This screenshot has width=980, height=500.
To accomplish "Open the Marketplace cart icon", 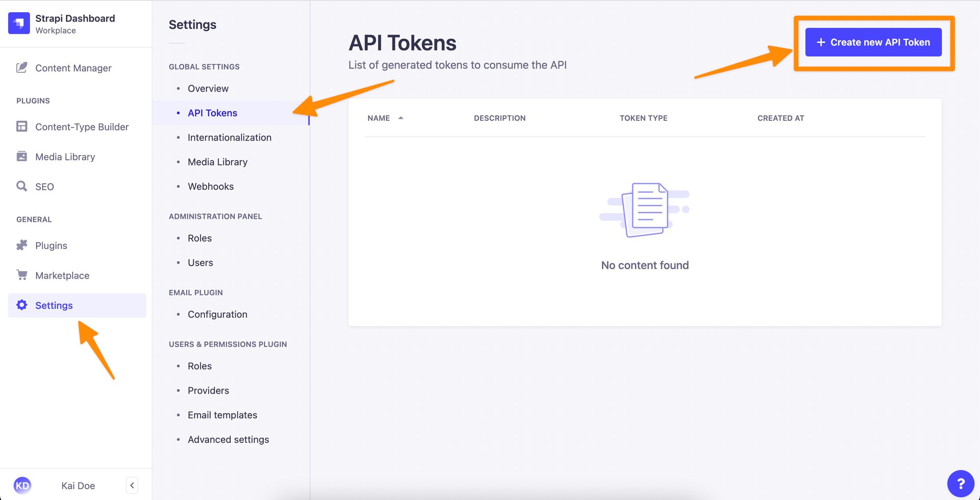I will [22, 275].
